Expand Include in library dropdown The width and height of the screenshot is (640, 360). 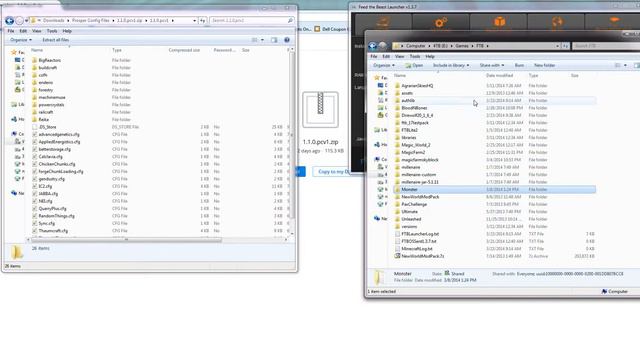click(451, 65)
